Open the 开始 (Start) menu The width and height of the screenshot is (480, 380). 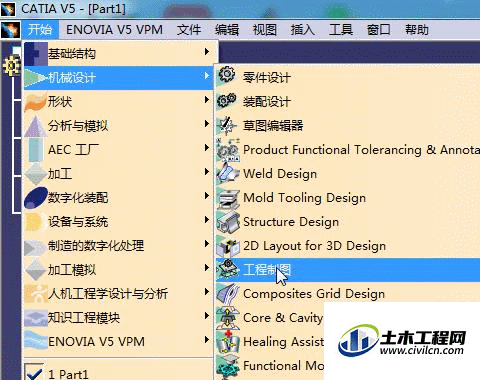pyautogui.click(x=40, y=30)
